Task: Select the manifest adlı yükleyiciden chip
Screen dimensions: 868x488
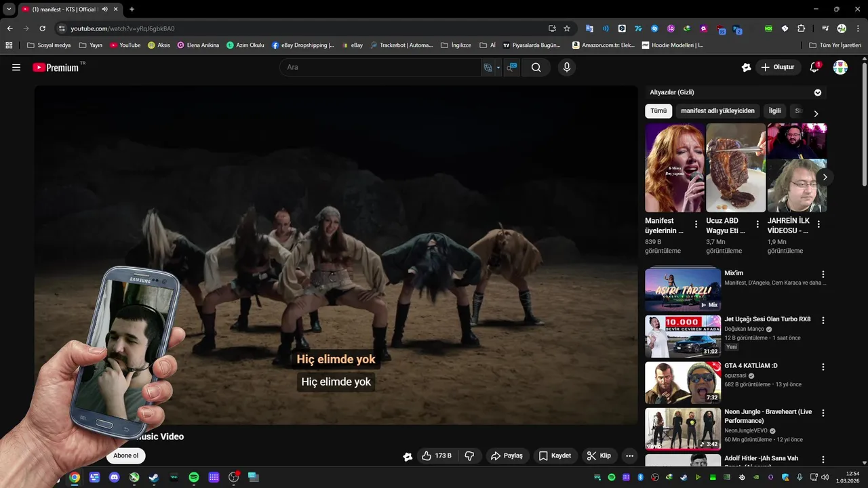Action: coord(717,110)
